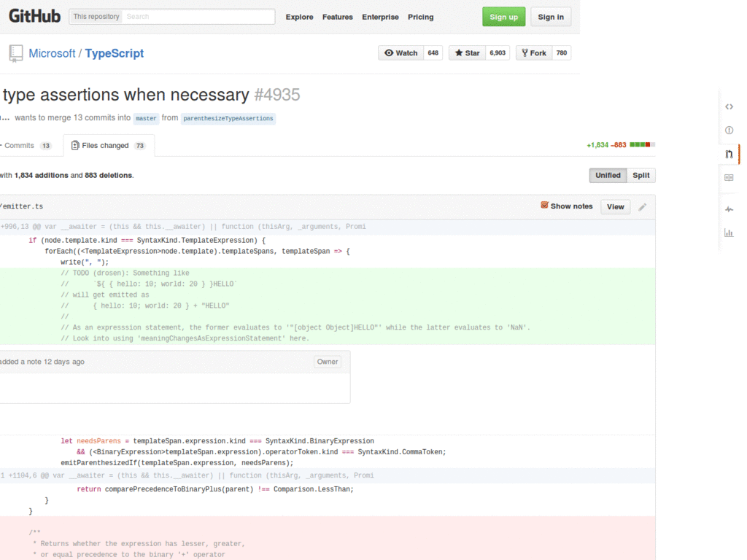Star the TypeScript repository
The image size is (747, 560).
click(467, 52)
